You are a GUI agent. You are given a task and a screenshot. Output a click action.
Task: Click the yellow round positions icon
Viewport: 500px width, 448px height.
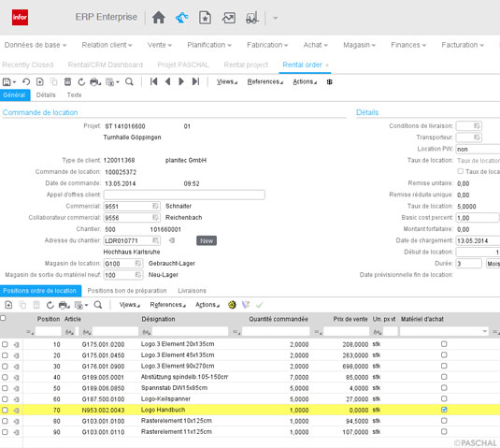[232, 305]
